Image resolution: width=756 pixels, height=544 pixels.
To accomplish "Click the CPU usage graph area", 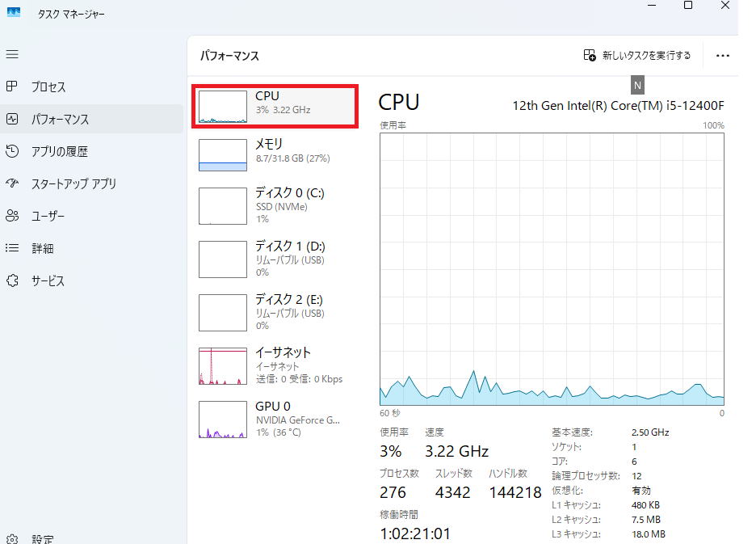I will pos(552,268).
